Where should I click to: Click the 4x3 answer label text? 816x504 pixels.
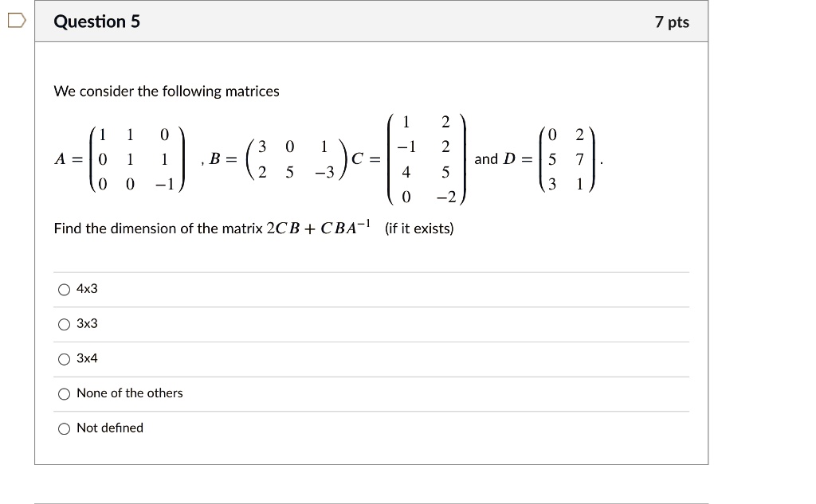pos(86,289)
